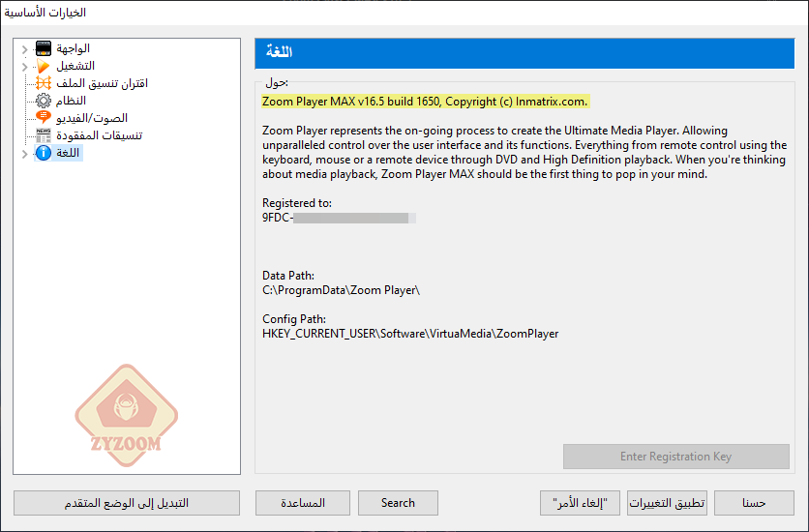Click the NEWS newspaper icon in tree
The width and height of the screenshot is (809, 532).
point(44,135)
